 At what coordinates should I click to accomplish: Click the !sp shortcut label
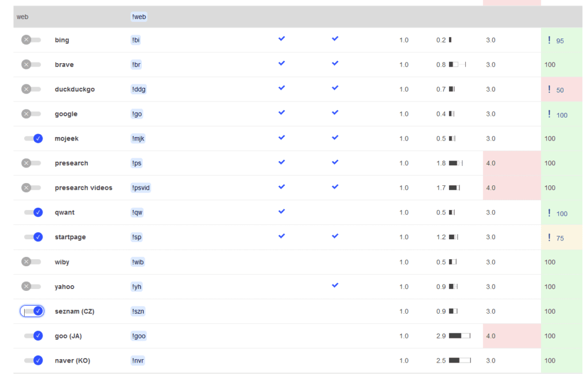coord(137,237)
